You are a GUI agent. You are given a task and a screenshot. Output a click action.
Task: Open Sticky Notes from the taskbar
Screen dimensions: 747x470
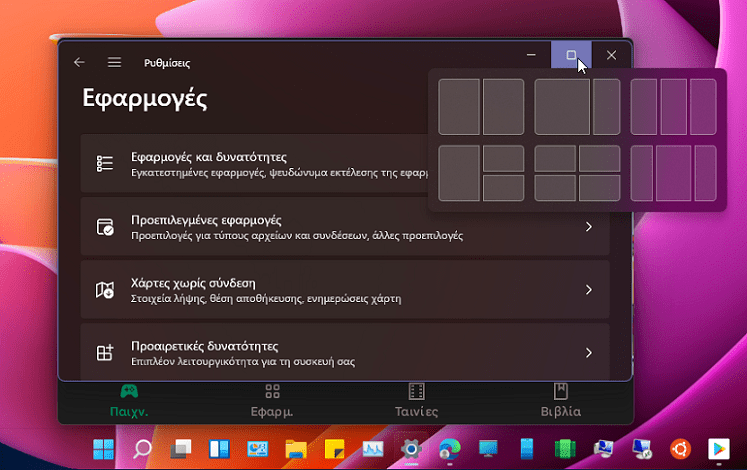click(x=334, y=449)
